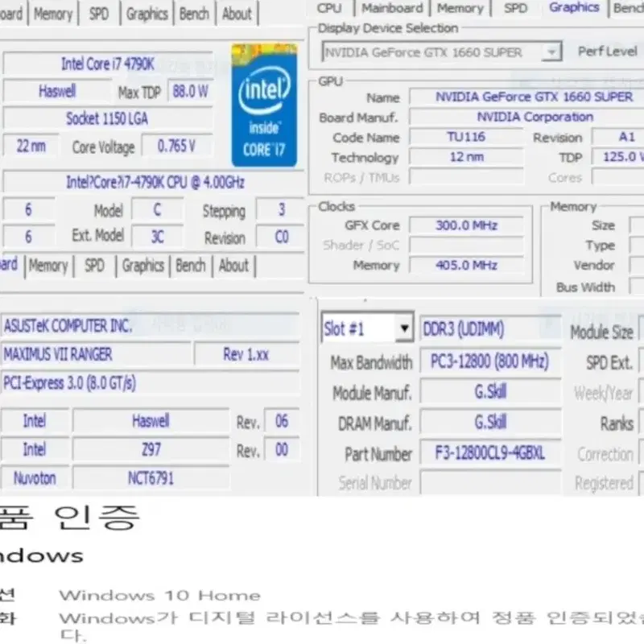Screen dimensions: 644x644
Task: Click the Ext. Model value "3C"
Action: [157, 237]
